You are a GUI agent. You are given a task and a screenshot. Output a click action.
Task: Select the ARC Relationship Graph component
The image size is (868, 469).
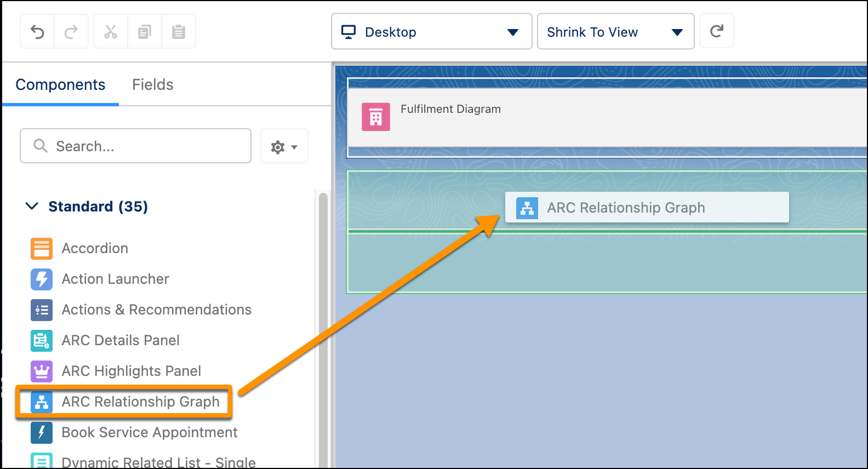coord(140,402)
